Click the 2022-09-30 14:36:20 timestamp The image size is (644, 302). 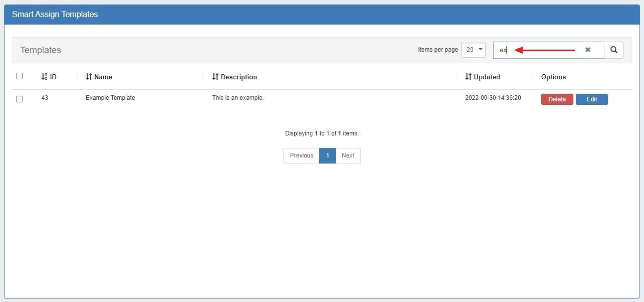tap(493, 98)
